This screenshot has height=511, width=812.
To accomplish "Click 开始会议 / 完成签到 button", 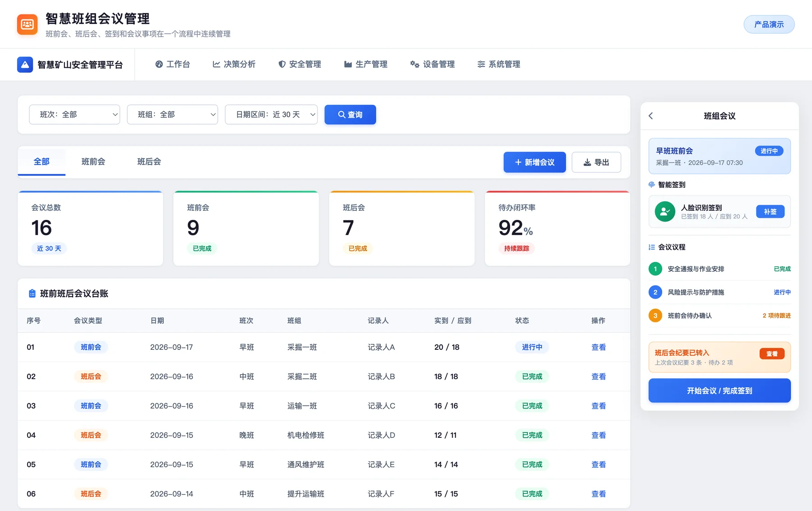I will pos(720,390).
